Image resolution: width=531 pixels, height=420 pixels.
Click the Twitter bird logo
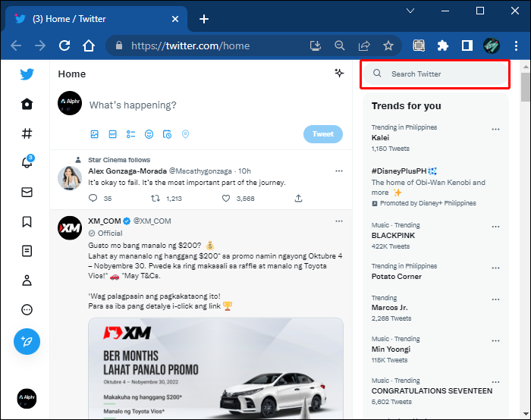pyautogui.click(x=27, y=74)
